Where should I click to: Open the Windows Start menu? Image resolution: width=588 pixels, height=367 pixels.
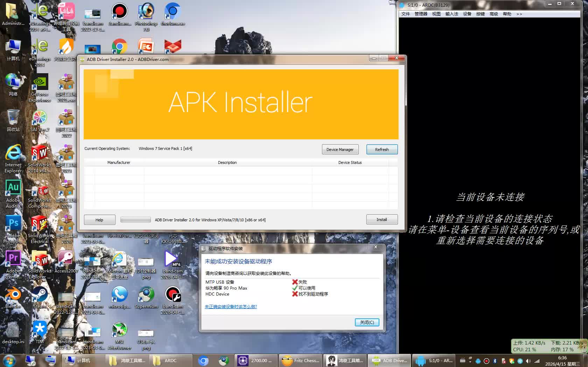point(9,360)
